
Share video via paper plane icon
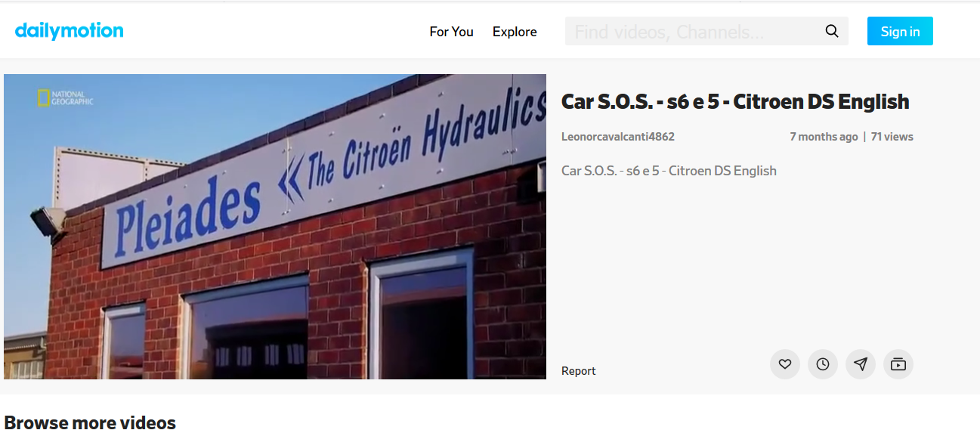pos(861,364)
